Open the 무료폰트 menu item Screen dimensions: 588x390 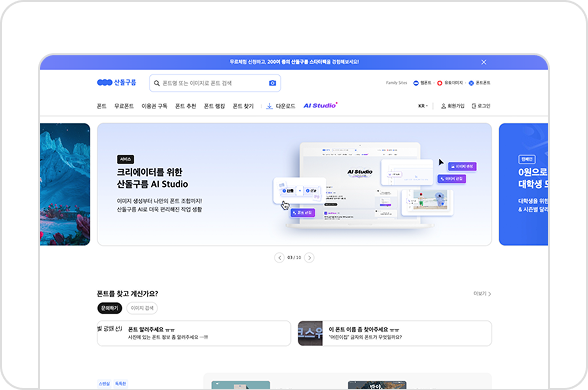coord(124,106)
